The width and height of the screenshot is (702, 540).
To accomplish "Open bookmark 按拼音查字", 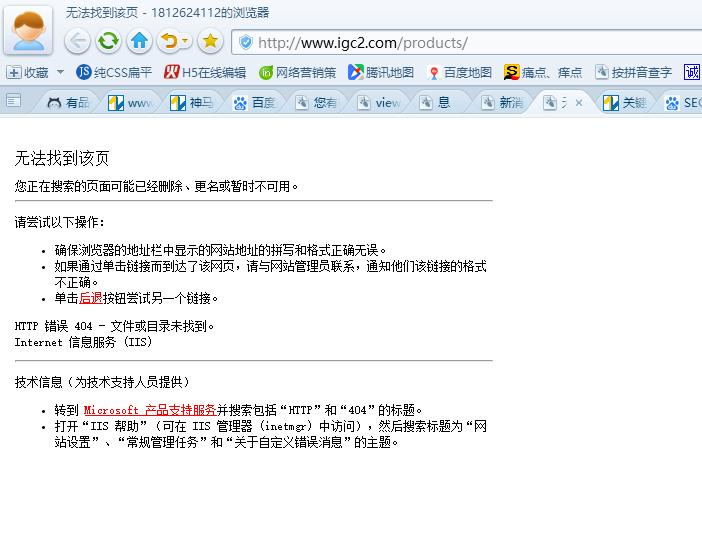I will (x=634, y=72).
